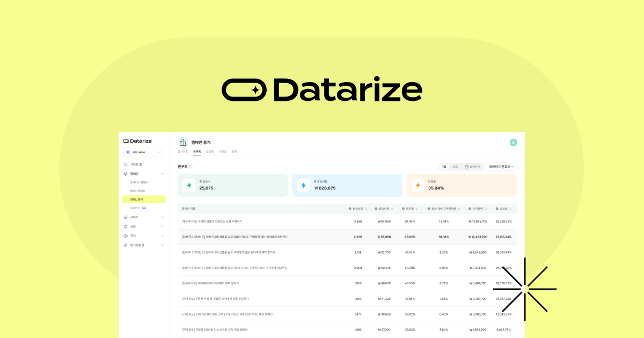
Task: Switch to the 알림톡 tab
Action: pos(210,152)
